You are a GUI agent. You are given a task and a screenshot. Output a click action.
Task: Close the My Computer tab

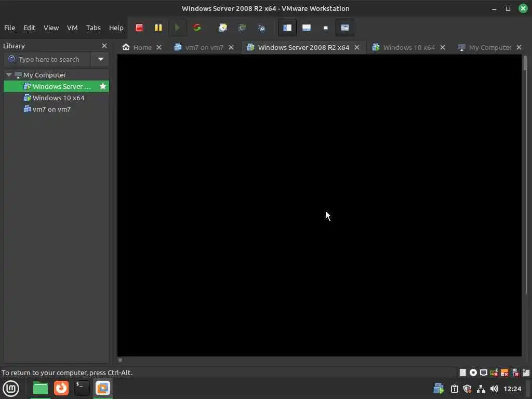(x=519, y=47)
